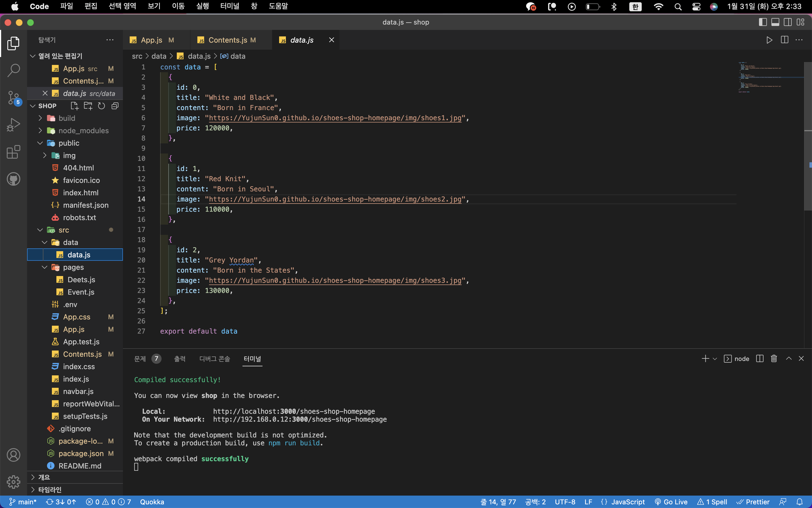The image size is (812, 508).
Task: Run the code with the play icon
Action: (x=769, y=40)
